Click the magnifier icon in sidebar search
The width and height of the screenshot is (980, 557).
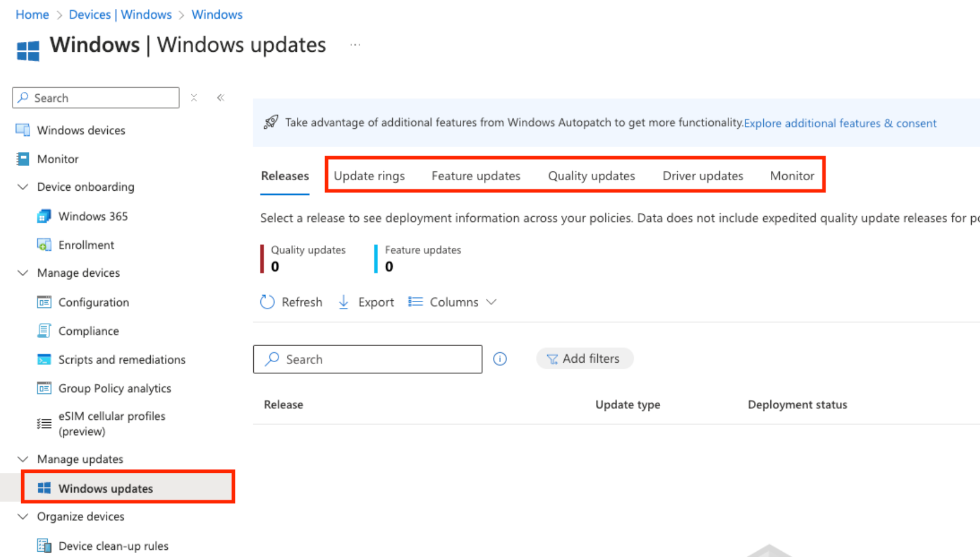click(x=24, y=97)
